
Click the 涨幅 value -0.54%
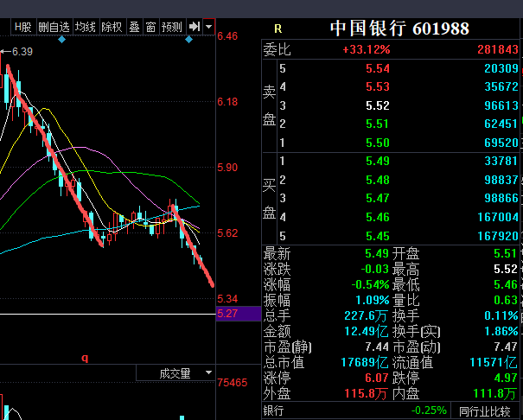370,284
